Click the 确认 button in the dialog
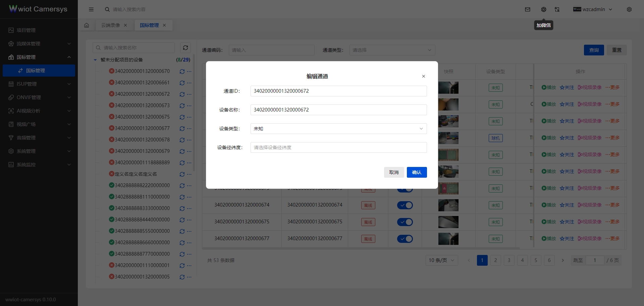 click(417, 172)
